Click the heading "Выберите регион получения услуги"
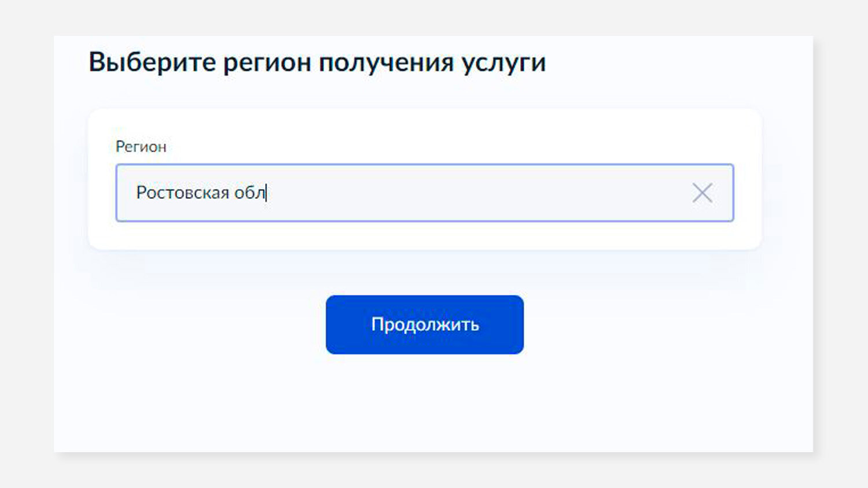868x488 pixels. (x=317, y=62)
